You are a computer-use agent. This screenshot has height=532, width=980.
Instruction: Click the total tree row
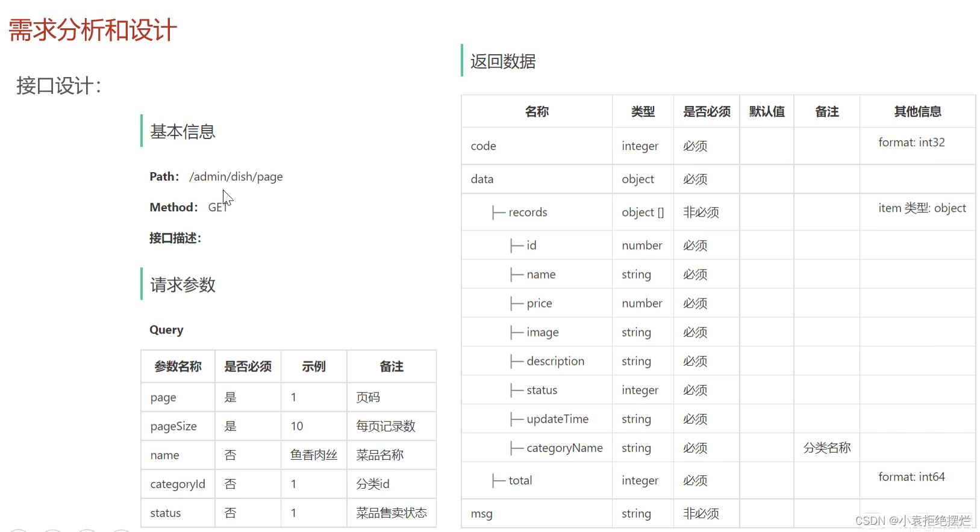click(x=513, y=480)
